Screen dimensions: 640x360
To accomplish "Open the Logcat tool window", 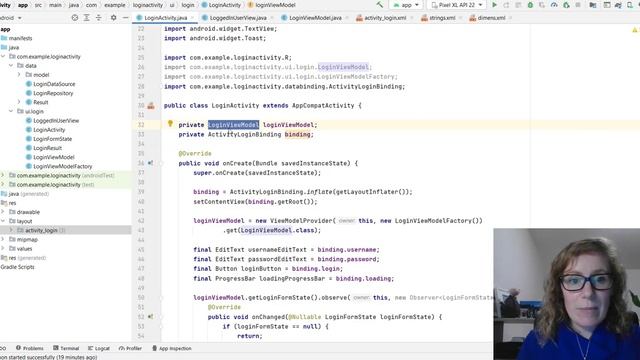I will [99, 348].
